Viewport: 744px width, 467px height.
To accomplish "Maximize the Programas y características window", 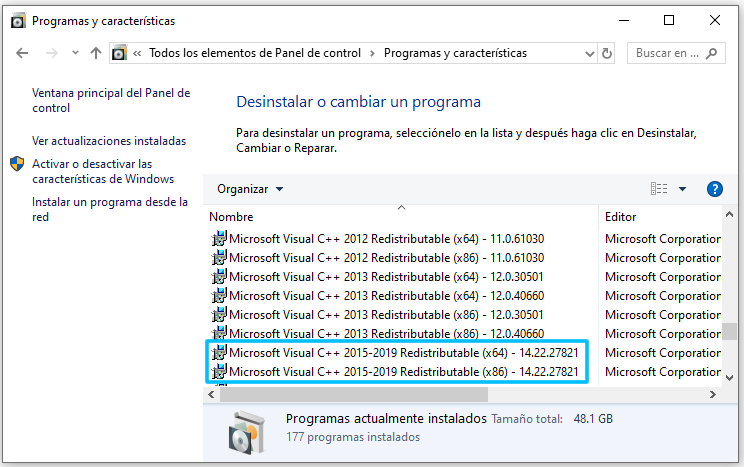I will click(x=669, y=20).
